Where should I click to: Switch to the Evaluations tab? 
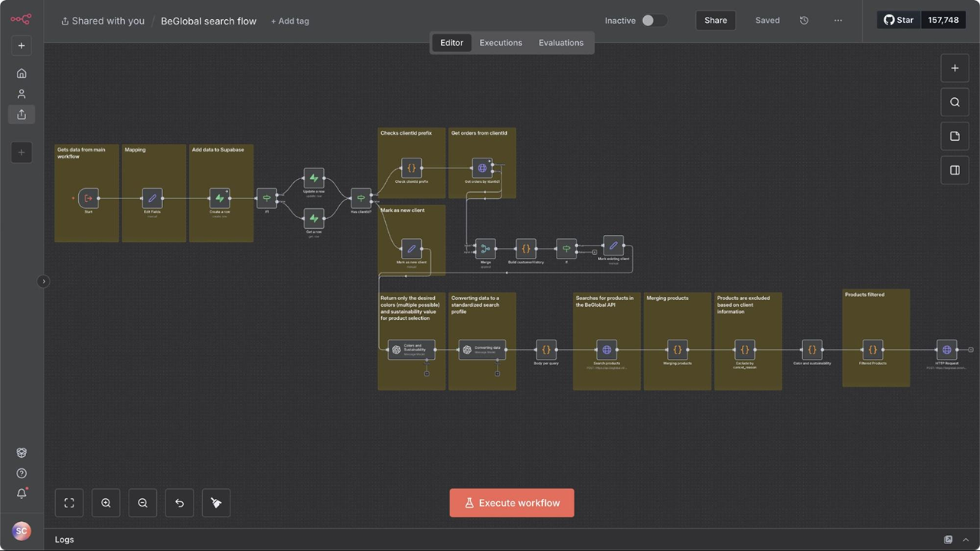click(560, 43)
